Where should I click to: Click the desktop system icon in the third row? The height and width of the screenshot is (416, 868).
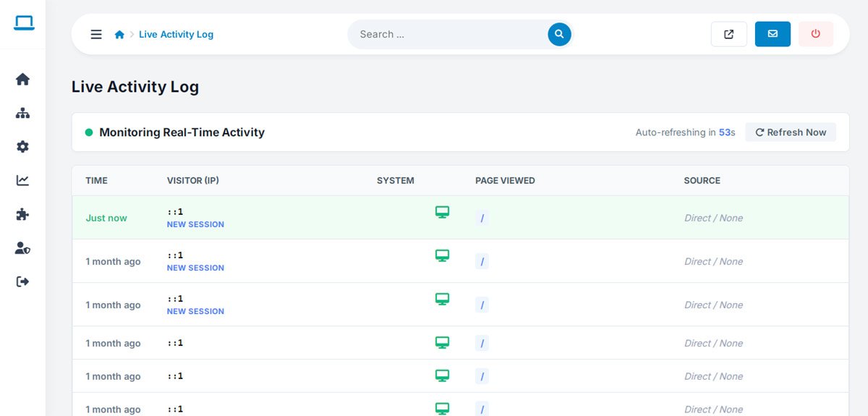tap(442, 299)
